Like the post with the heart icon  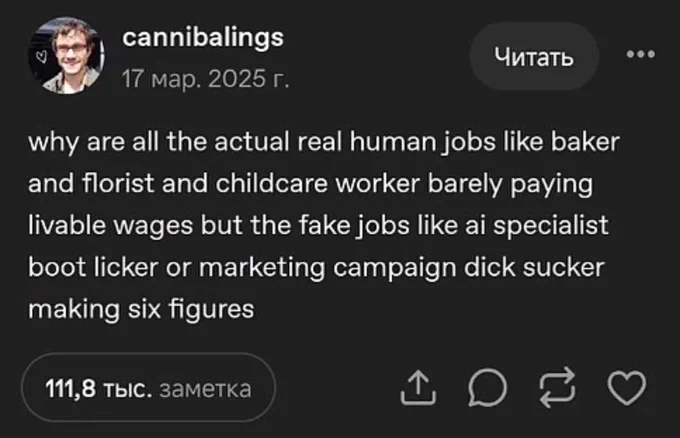click(x=628, y=387)
